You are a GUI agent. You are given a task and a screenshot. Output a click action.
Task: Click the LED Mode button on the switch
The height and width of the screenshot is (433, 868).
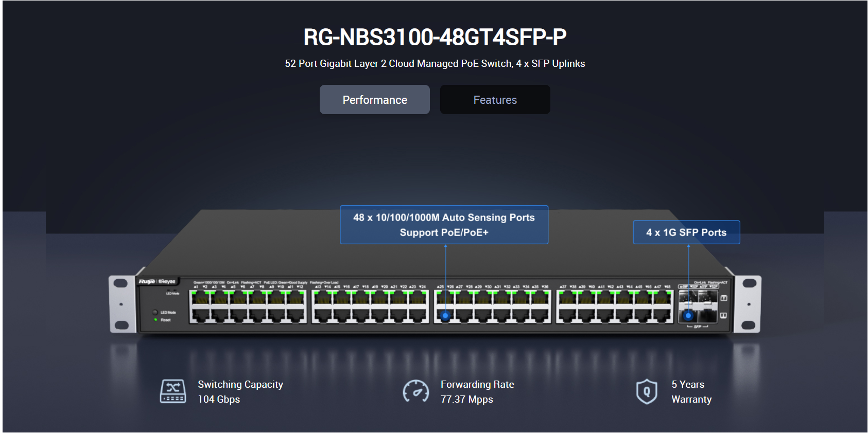(155, 312)
